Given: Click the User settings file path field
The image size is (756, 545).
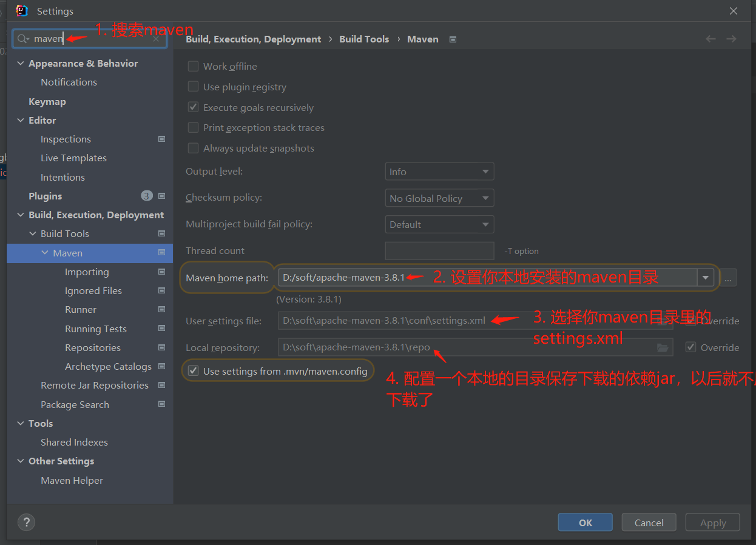Looking at the screenshot, I should click(x=475, y=321).
